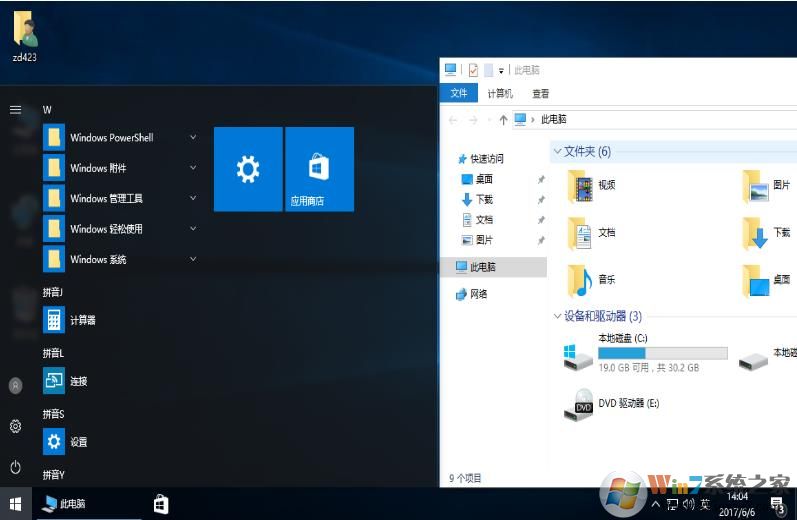This screenshot has width=797, height=520.
Task: Open the Desktop (桌面) folder in Explorer content
Action: [767, 280]
